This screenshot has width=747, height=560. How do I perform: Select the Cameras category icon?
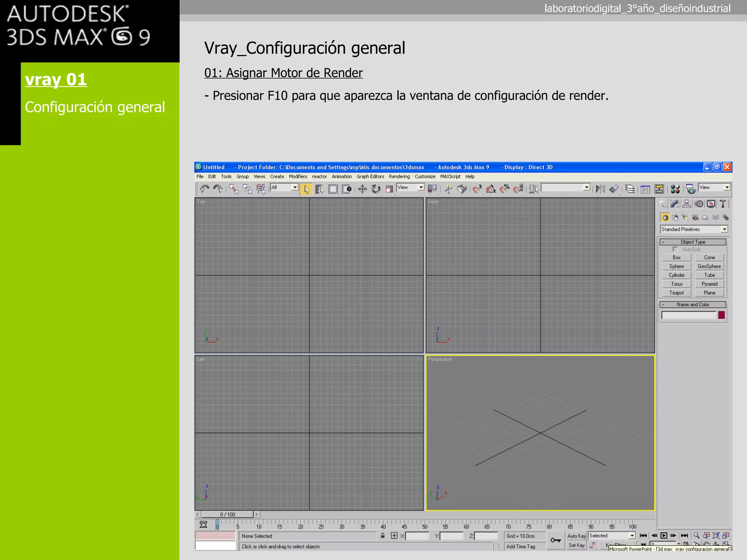pyautogui.click(x=695, y=218)
